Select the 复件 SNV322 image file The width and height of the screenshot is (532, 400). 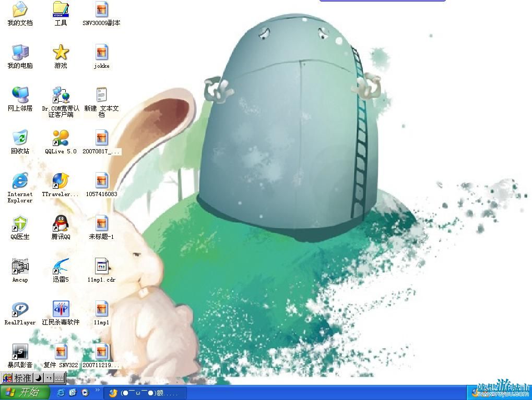pos(61,355)
